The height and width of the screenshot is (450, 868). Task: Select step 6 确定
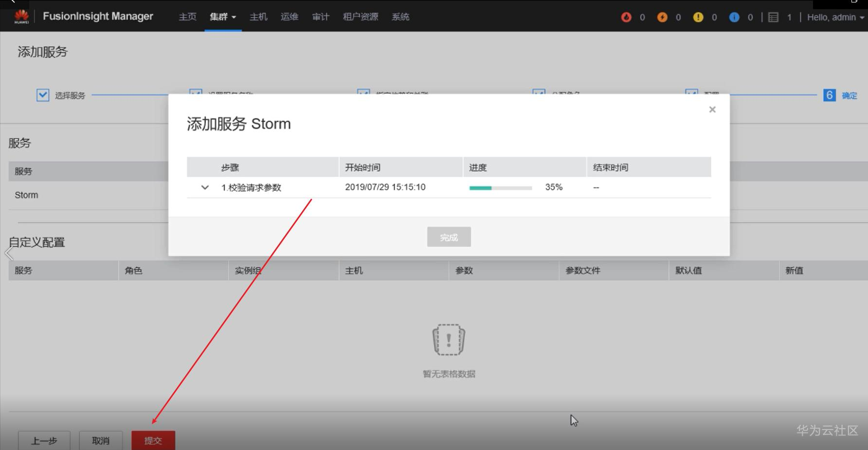pyautogui.click(x=840, y=95)
